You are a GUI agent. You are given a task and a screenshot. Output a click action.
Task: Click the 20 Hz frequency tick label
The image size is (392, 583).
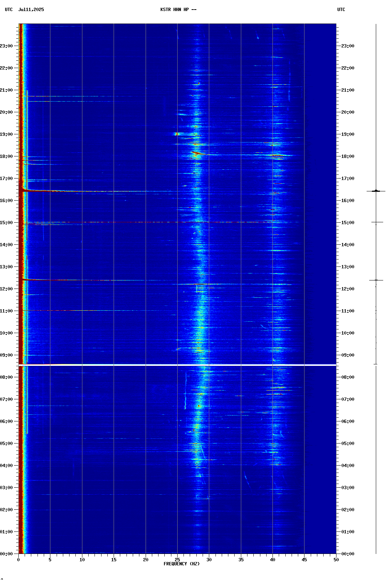pyautogui.click(x=146, y=560)
